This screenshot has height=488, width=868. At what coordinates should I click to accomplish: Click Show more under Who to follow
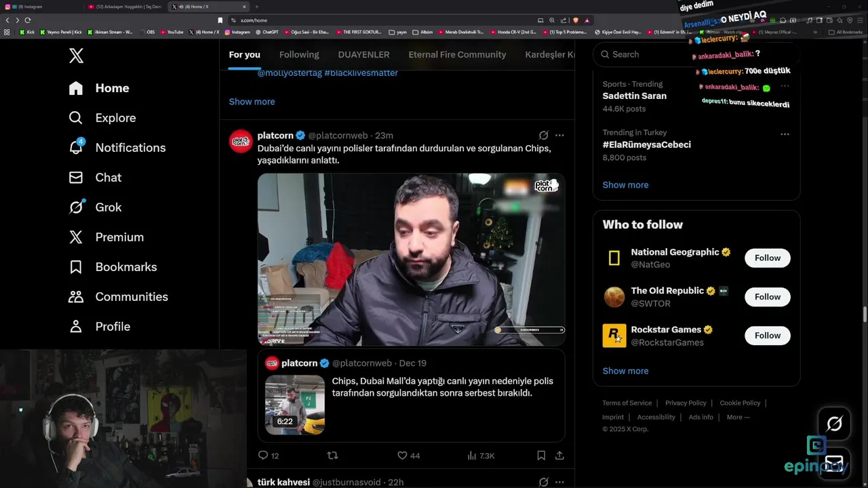coord(625,371)
